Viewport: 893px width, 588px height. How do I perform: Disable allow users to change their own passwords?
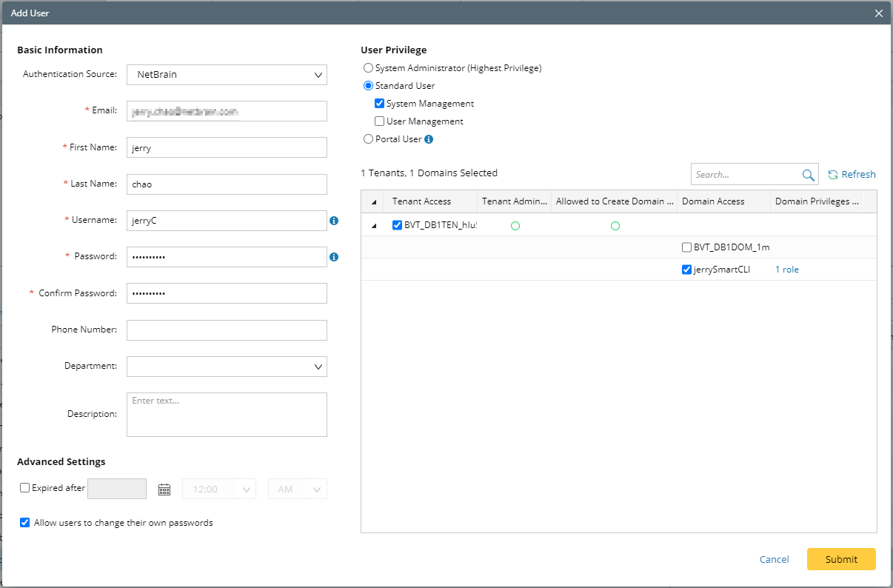(24, 522)
